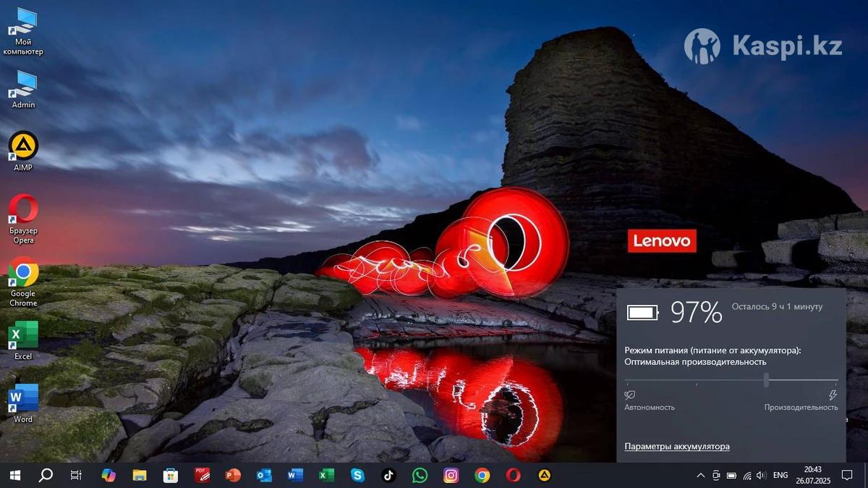The height and width of the screenshot is (488, 868).
Task: Select the Браузер Opera desktop shortcut
Action: click(x=23, y=219)
